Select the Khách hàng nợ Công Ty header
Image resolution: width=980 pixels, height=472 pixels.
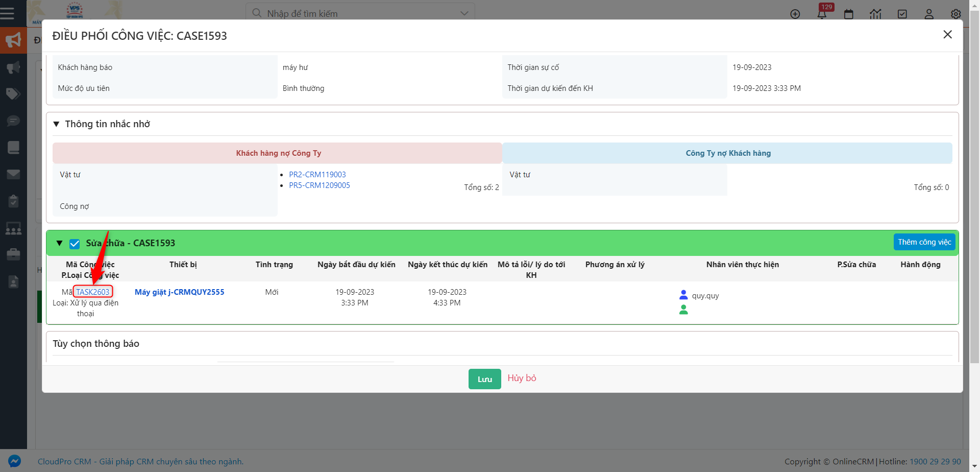(x=278, y=153)
